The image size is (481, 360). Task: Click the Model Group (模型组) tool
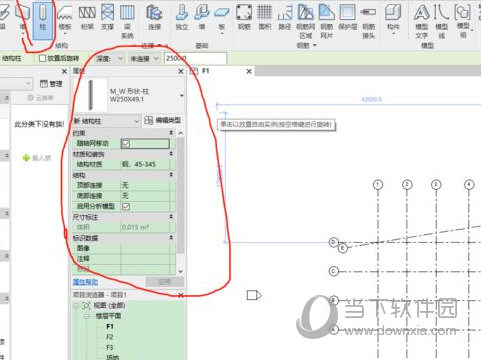coord(463,20)
